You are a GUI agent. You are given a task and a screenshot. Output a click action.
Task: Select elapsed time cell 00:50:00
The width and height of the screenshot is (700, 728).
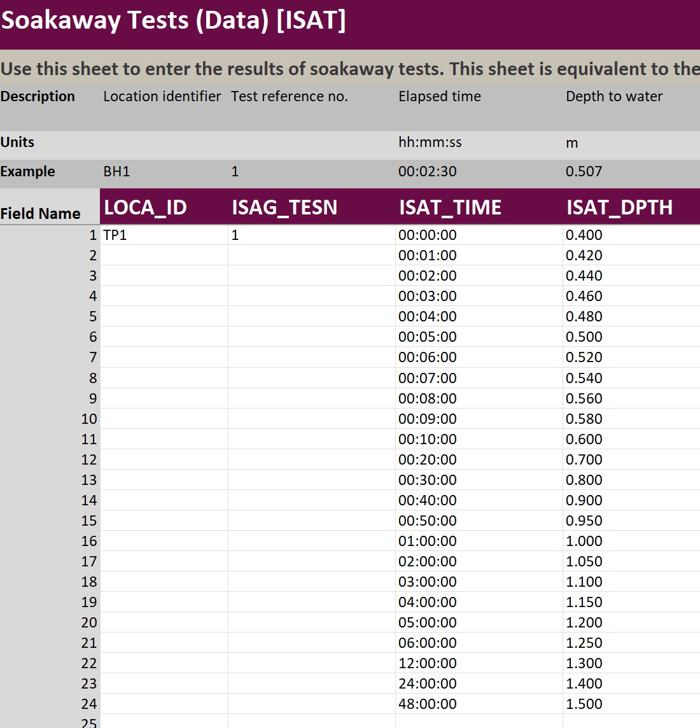point(479,521)
